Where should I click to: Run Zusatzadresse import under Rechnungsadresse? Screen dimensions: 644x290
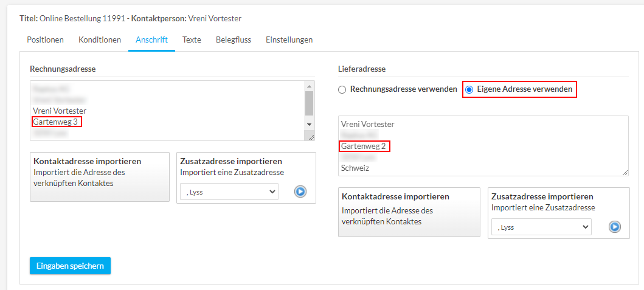coord(300,192)
